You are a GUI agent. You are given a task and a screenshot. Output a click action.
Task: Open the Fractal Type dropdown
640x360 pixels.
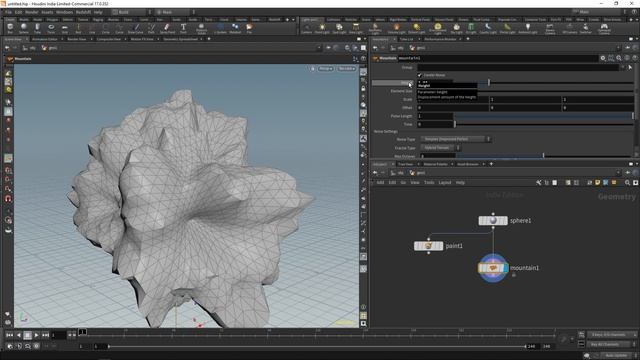click(x=440, y=148)
